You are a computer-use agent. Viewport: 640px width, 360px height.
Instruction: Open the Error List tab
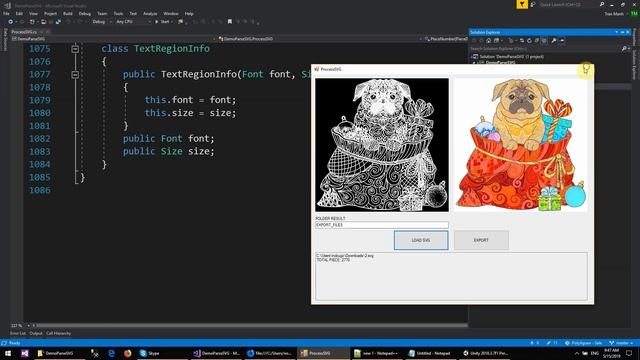pos(18,333)
